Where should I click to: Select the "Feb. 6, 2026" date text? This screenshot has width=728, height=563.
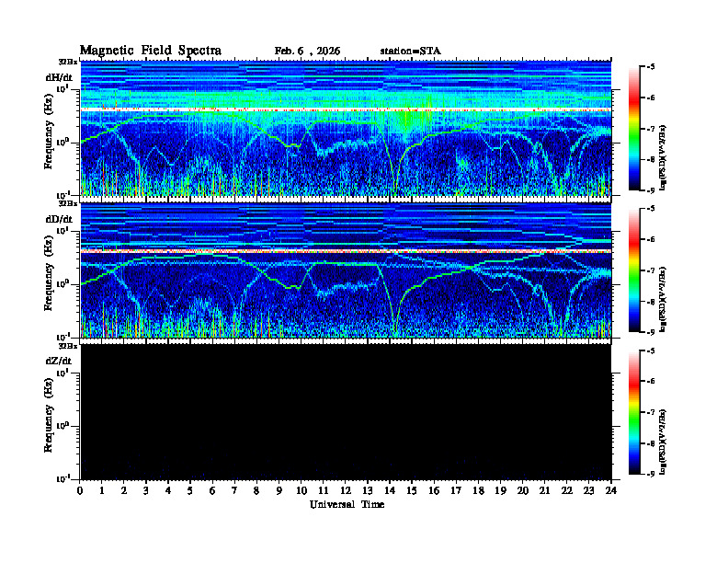coord(307,51)
